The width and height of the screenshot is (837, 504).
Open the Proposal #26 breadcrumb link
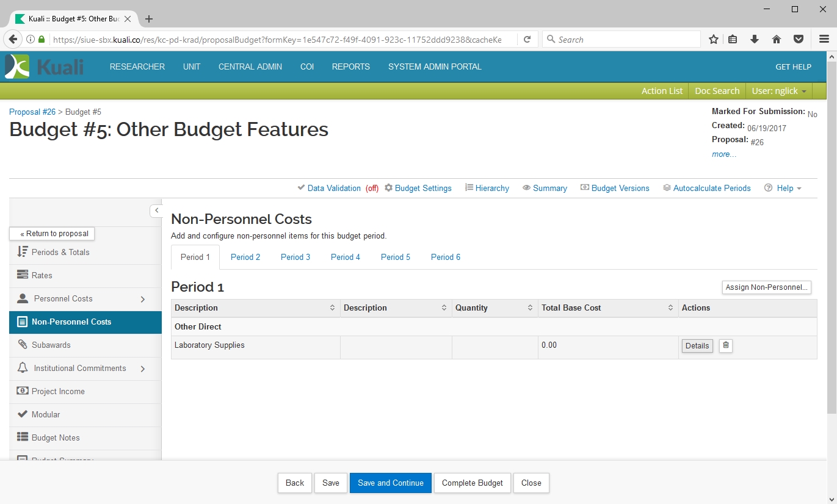pos(32,112)
